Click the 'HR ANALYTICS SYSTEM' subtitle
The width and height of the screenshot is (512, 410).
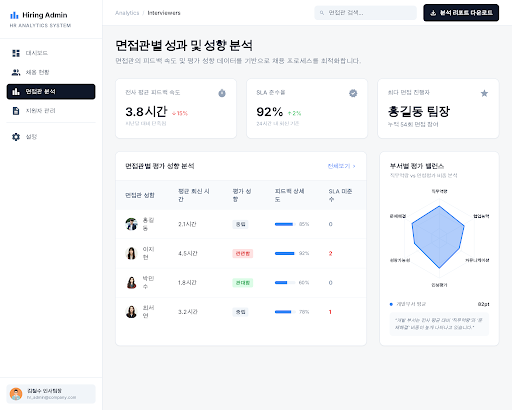point(40,25)
